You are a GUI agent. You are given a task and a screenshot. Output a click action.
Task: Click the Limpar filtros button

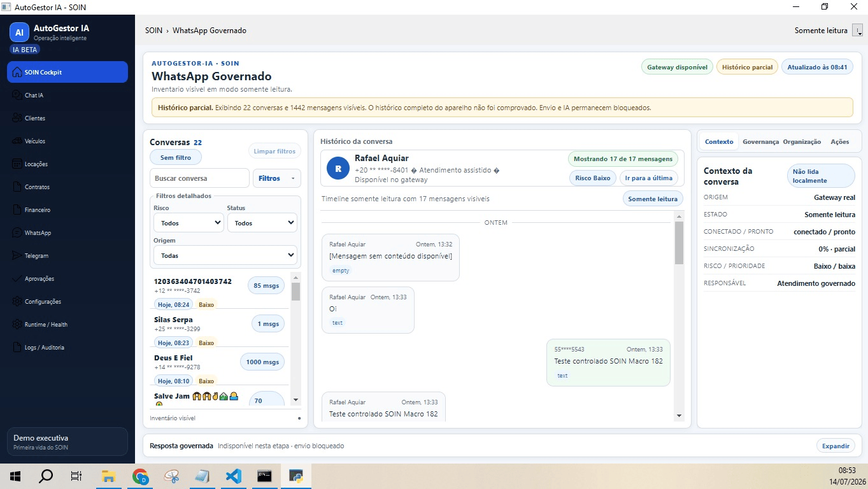click(274, 151)
